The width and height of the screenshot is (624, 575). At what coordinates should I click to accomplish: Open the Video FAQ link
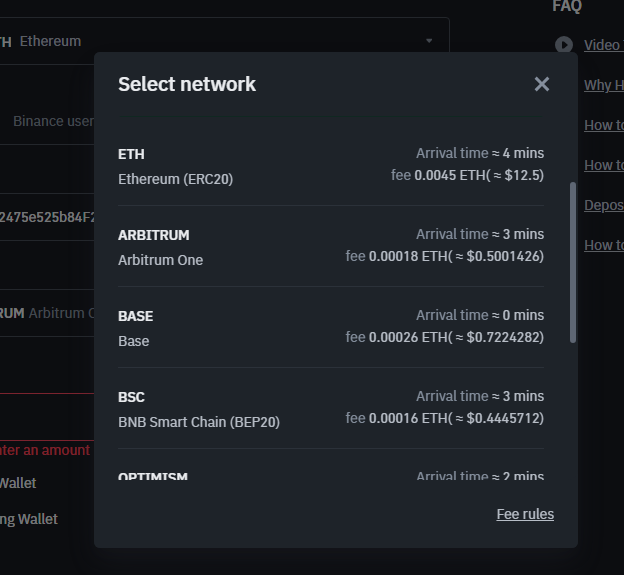pyautogui.click(x=604, y=45)
